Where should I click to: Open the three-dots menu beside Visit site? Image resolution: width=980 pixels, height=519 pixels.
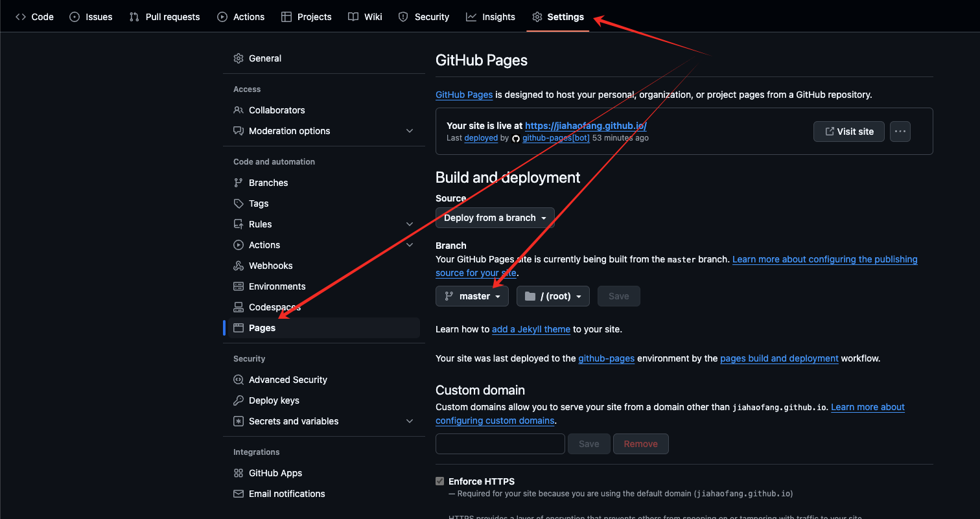click(x=900, y=132)
